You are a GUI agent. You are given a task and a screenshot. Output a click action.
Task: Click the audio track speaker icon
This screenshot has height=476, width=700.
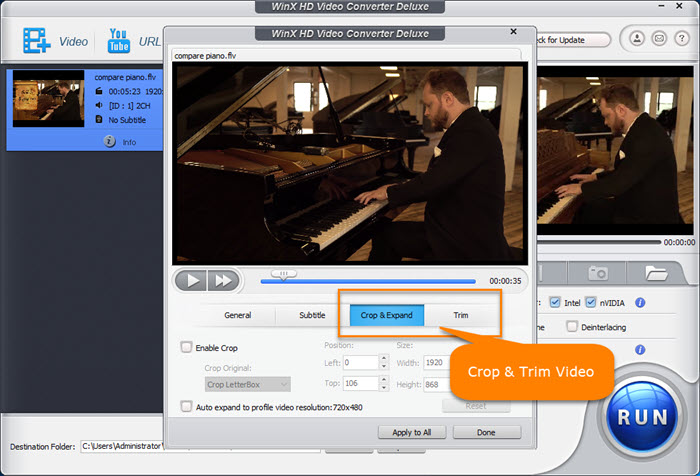99,105
